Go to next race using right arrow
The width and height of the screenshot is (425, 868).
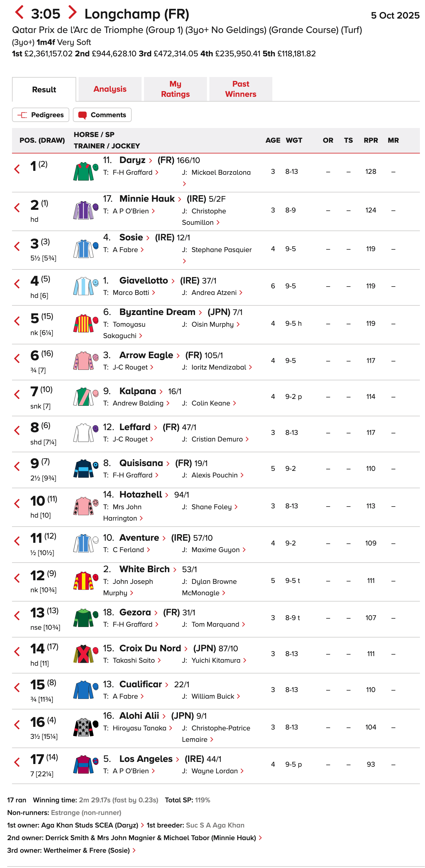[x=72, y=13]
